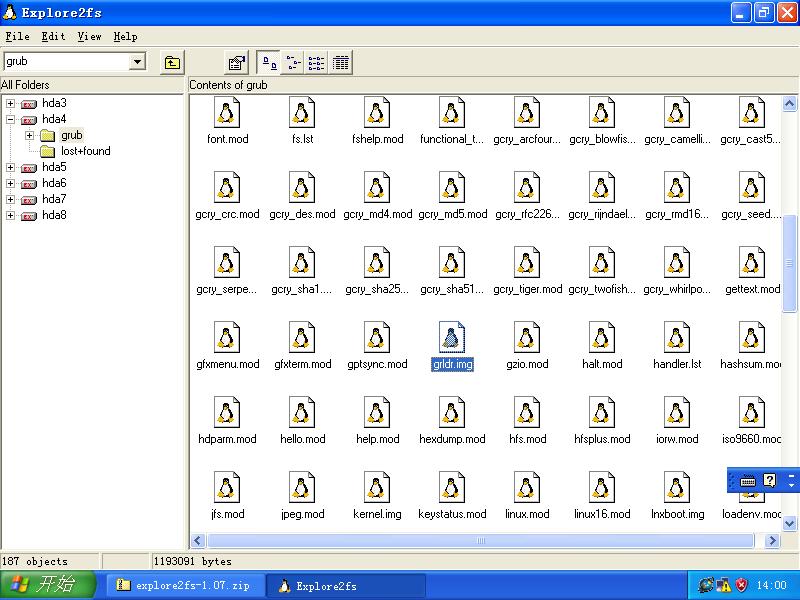Select the handler.lst file icon
This screenshot has width=800, height=600.
click(x=677, y=337)
